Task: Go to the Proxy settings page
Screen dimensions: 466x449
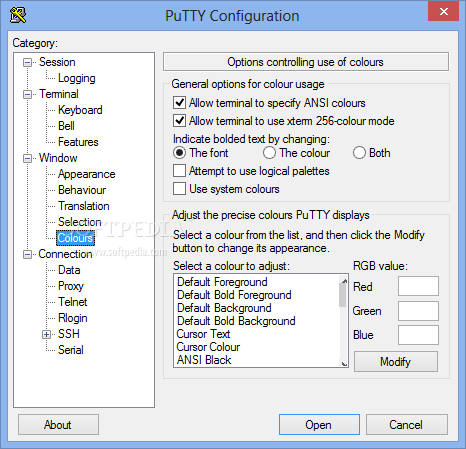Action: (x=71, y=286)
